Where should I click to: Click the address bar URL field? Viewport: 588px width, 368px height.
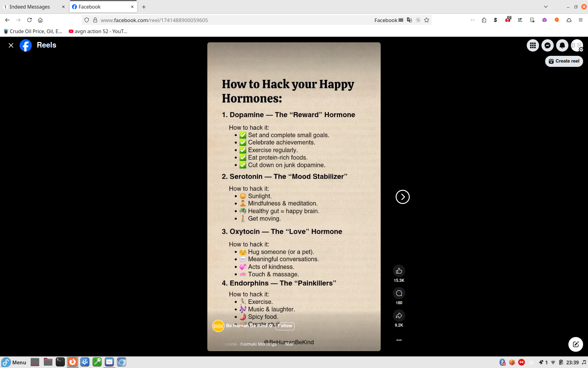[214, 20]
